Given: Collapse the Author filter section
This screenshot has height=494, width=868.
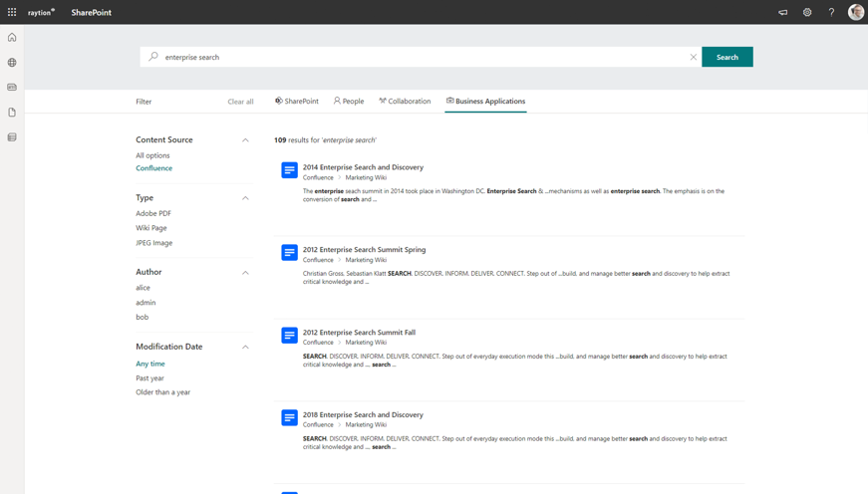Looking at the screenshot, I should 245,272.
